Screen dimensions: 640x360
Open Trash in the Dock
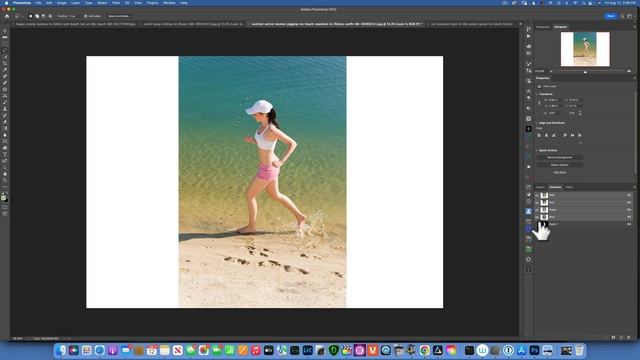(x=579, y=350)
